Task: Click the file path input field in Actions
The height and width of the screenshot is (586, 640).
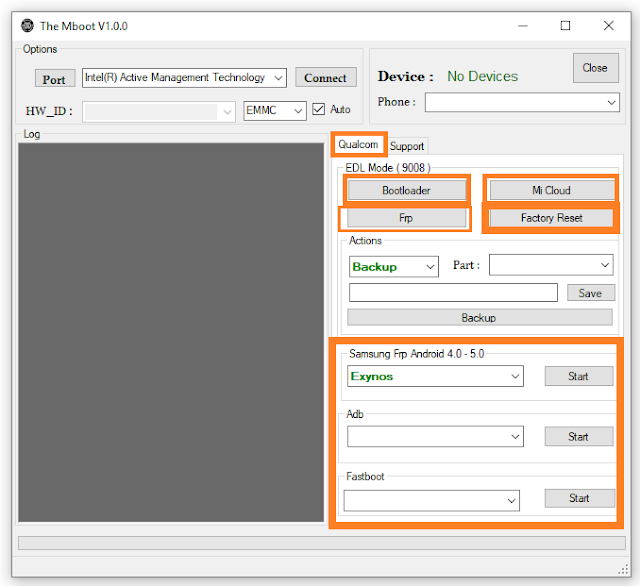Action: 453,293
